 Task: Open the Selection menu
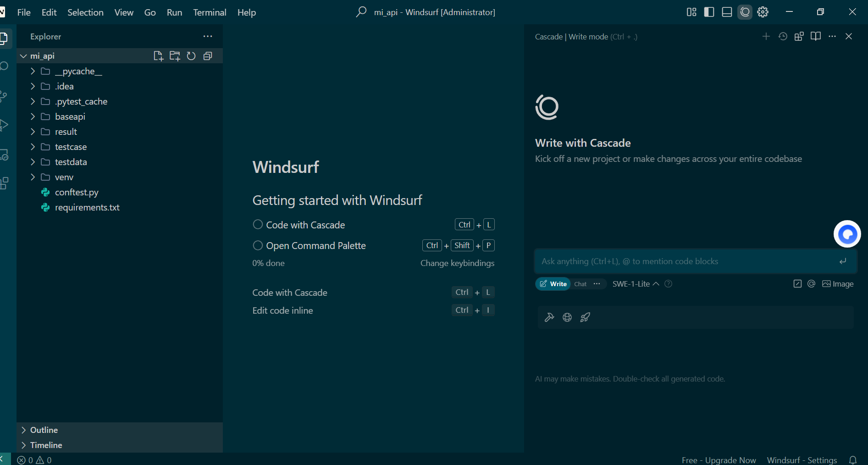[85, 12]
